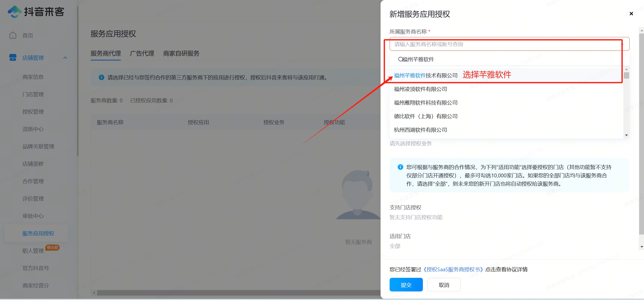Click the 取消 cancel button
The image size is (644, 300).
[x=444, y=284]
